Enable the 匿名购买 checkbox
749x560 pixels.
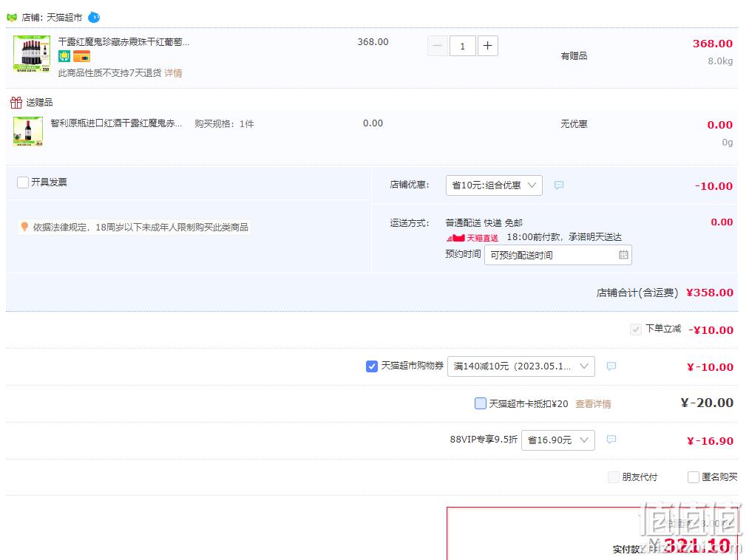click(x=693, y=477)
